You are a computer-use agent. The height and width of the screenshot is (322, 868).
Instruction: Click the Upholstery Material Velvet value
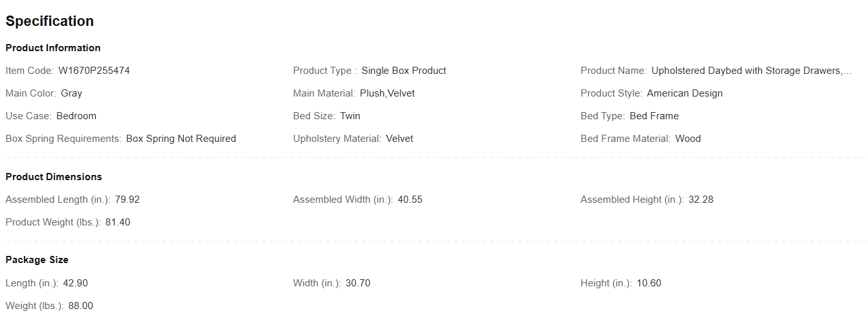[x=399, y=139]
